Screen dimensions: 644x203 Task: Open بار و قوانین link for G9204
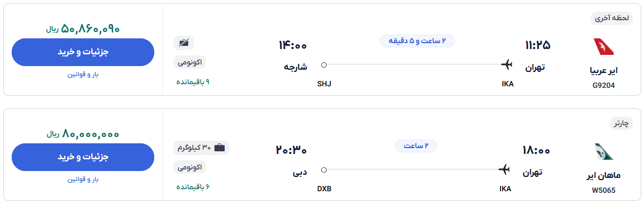83,74
